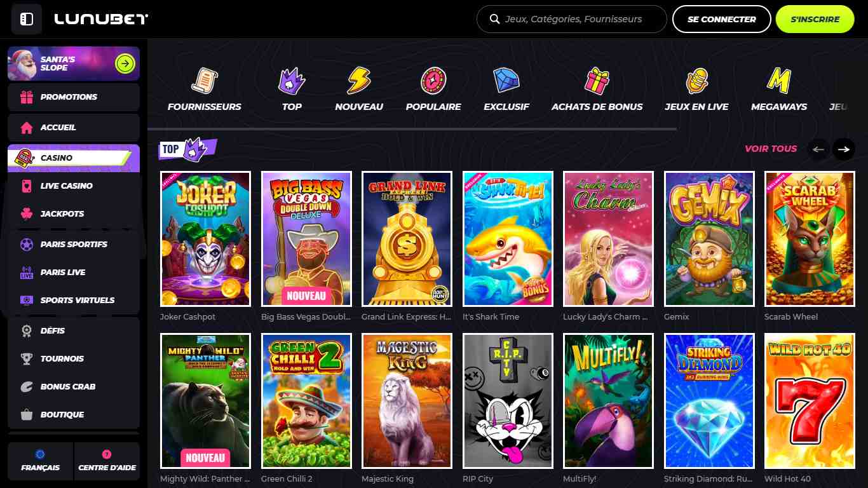The height and width of the screenshot is (488, 868).
Task: Click the 'Majestic King' title text
Action: tap(388, 478)
